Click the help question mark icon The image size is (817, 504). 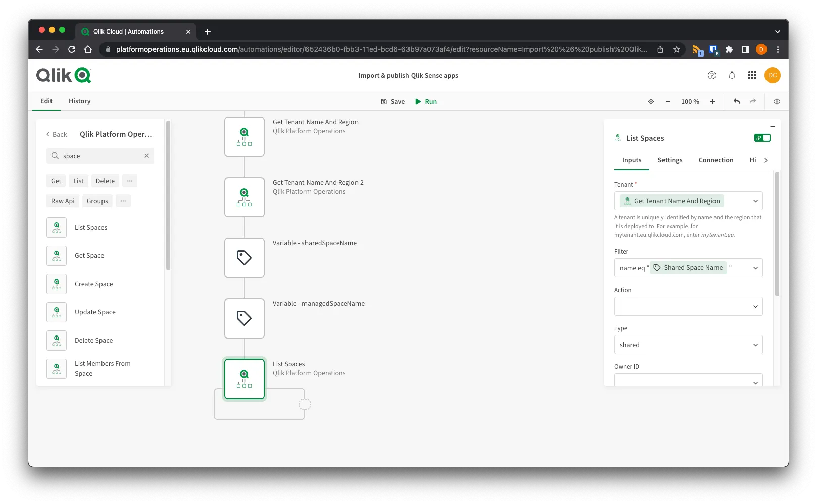(711, 75)
